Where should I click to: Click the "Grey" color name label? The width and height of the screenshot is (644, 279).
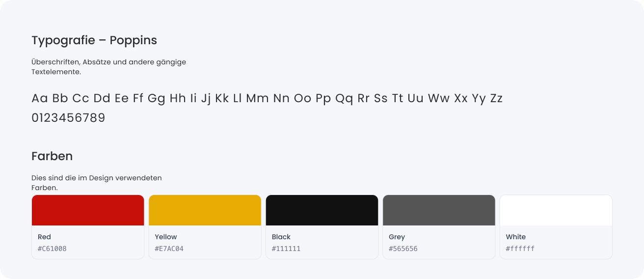397,237
